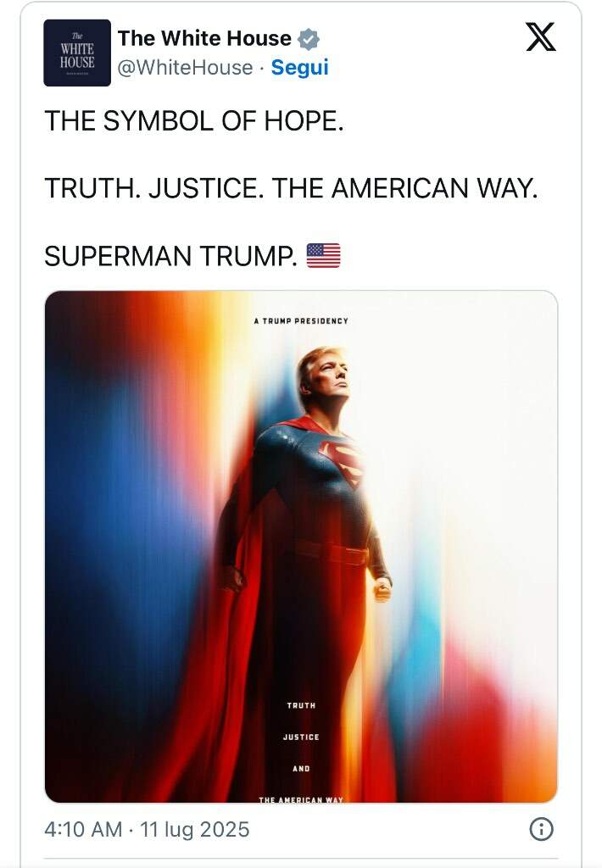The width and height of the screenshot is (602, 868).
Task: Follow the account via Segui
Action: coord(299,68)
